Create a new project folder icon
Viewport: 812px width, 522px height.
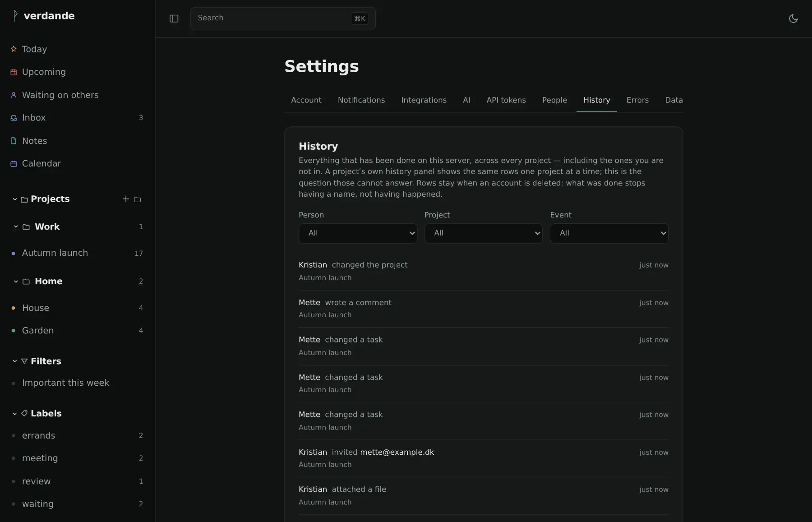pos(138,199)
